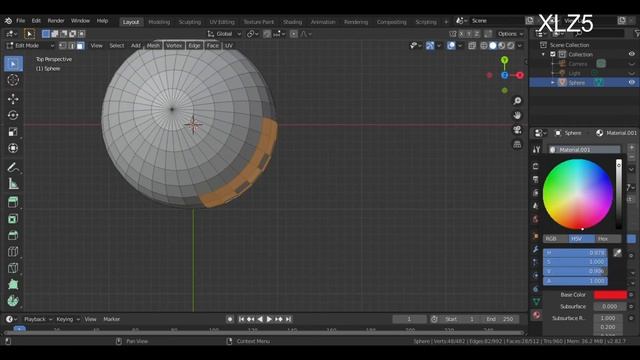Hide the Sphere object with eye icon
Viewport: 640px width, 360px height.
click(x=631, y=82)
